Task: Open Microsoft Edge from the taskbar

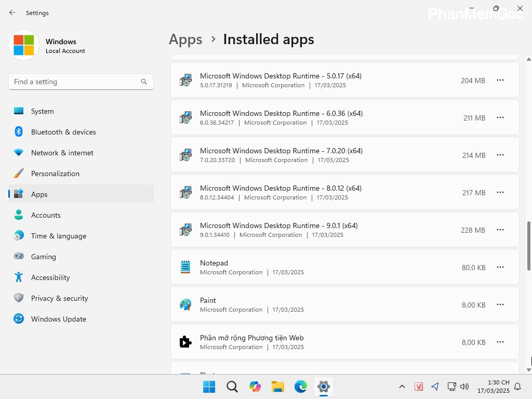Action: [x=301, y=387]
